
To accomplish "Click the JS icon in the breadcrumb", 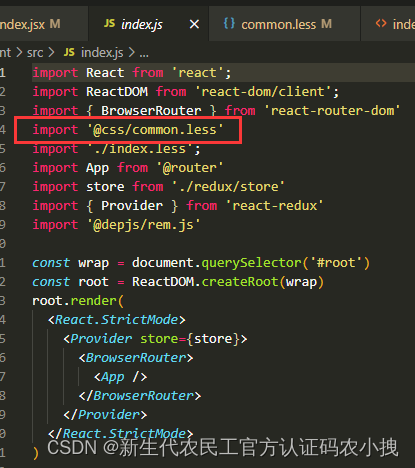I will [69, 52].
